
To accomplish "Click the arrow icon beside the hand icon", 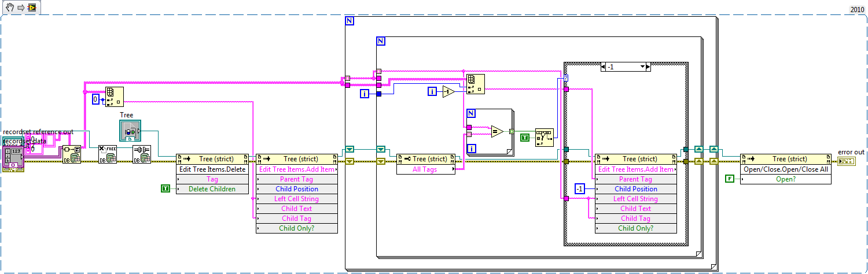I will [x=20, y=8].
